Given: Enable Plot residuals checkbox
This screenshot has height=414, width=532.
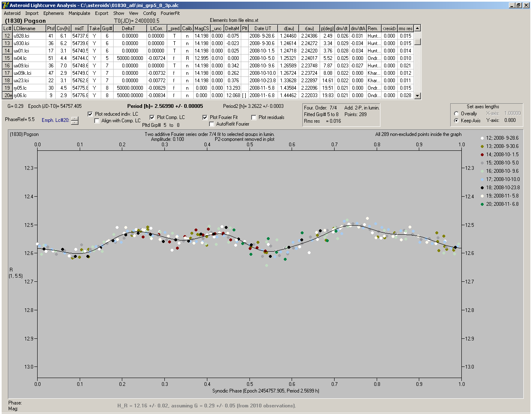Looking at the screenshot, I should 254,117.
